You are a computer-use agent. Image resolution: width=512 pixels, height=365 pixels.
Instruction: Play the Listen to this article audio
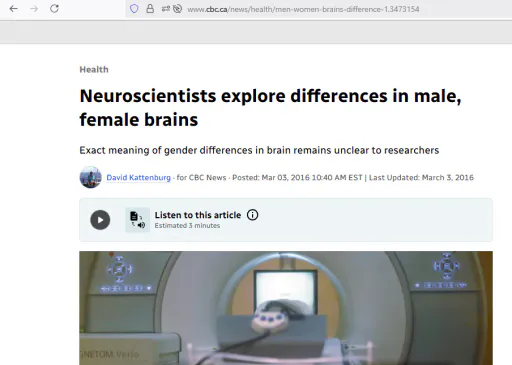100,220
